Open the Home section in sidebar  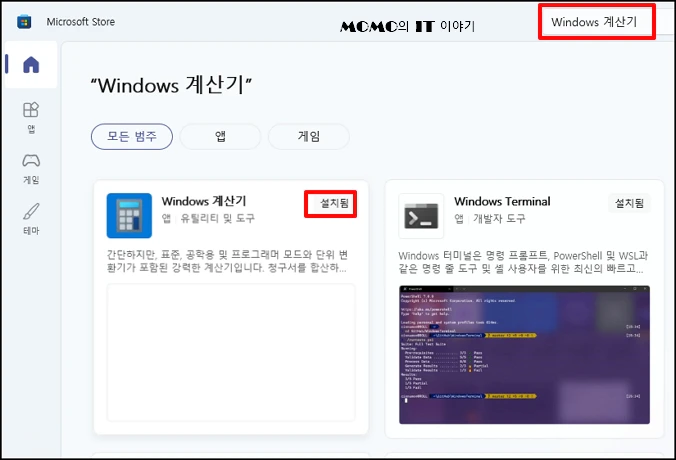(31, 65)
